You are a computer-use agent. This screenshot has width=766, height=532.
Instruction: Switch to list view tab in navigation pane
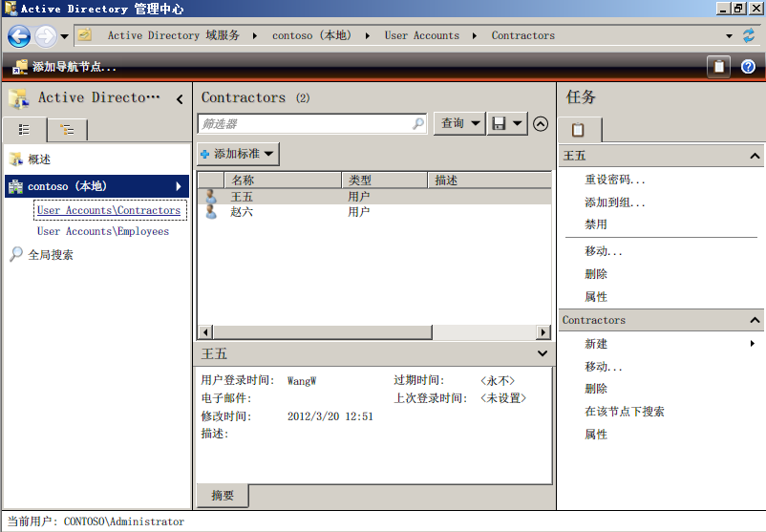[25, 130]
